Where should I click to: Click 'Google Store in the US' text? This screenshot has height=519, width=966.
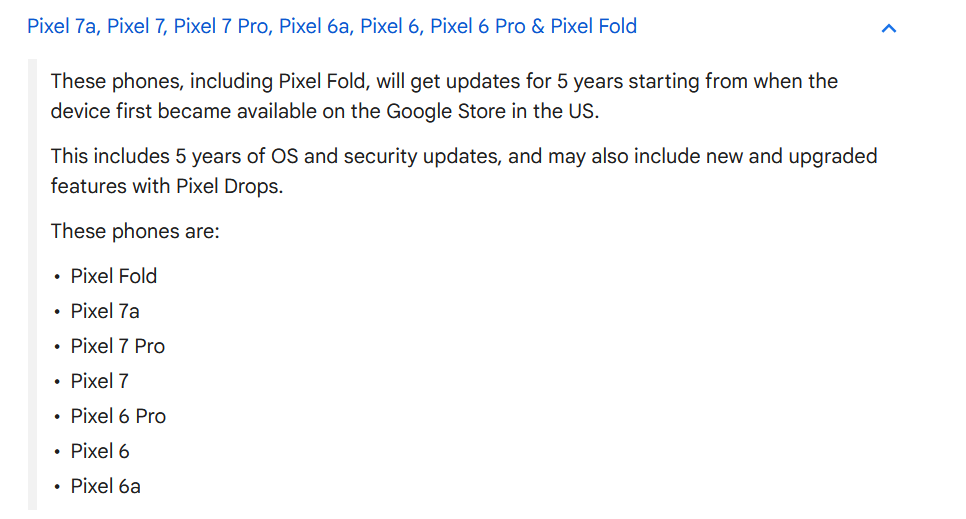point(491,111)
